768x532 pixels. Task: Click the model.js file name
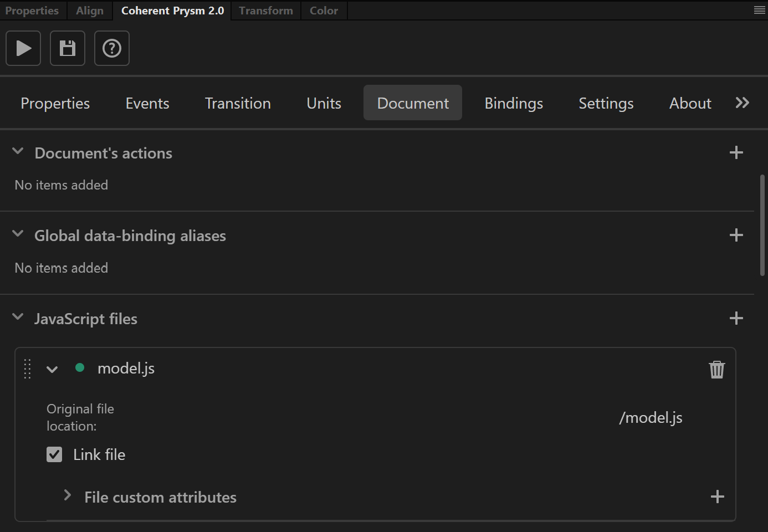[x=126, y=369]
